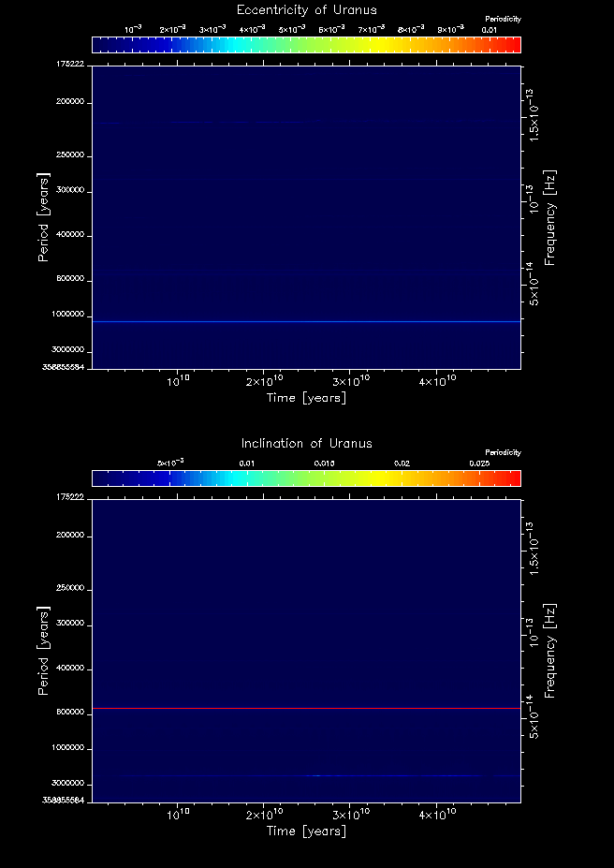614x868 pixels.
Task: Select the red end of the inclination colorbar
Action: [x=513, y=478]
